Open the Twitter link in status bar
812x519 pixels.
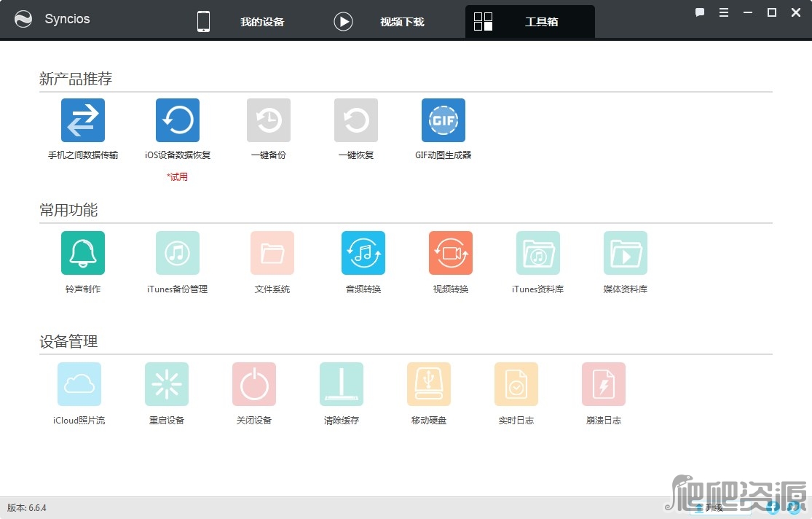pos(794,507)
